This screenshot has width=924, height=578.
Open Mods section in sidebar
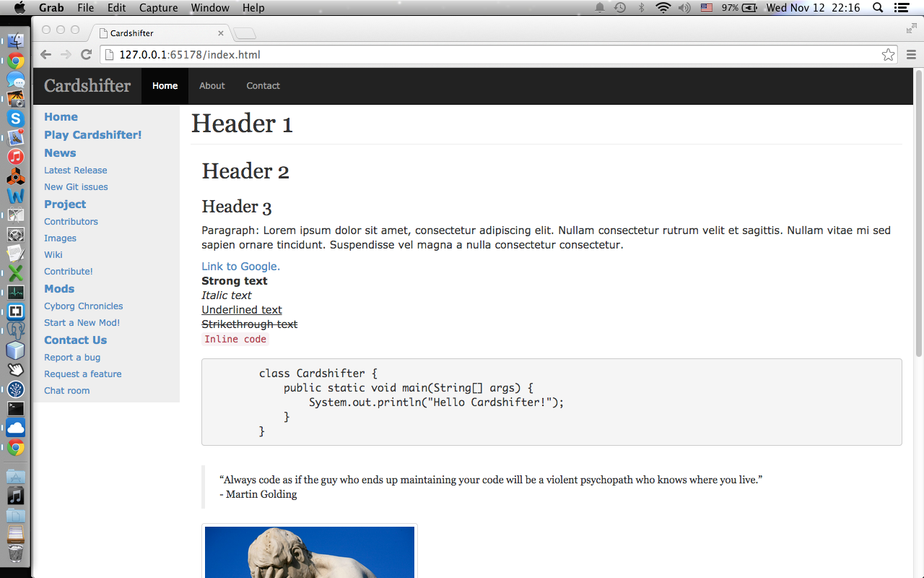click(x=59, y=289)
